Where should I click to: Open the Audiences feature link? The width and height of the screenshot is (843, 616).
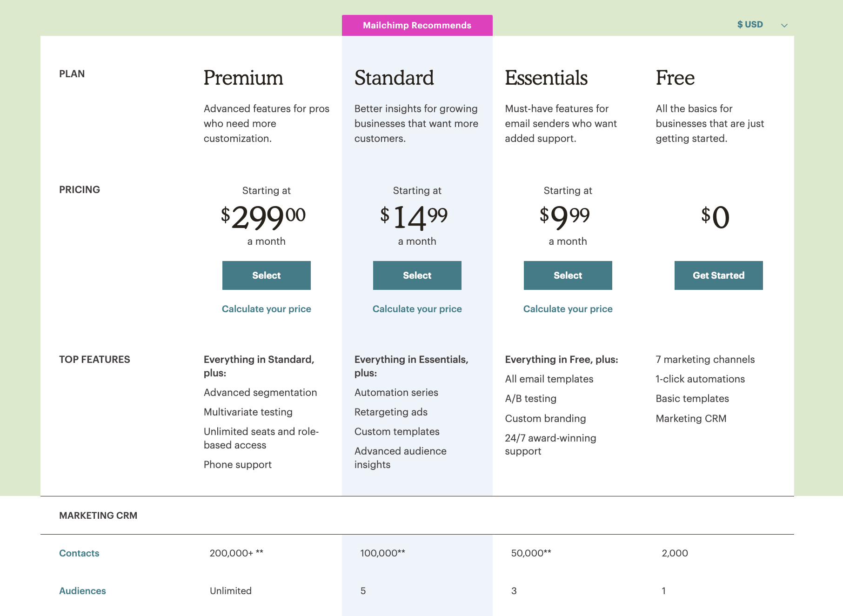pos(82,590)
